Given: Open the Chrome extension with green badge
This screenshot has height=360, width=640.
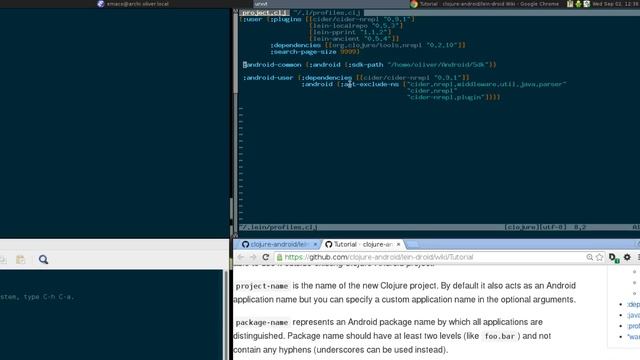Looking at the screenshot, I should [x=613, y=258].
